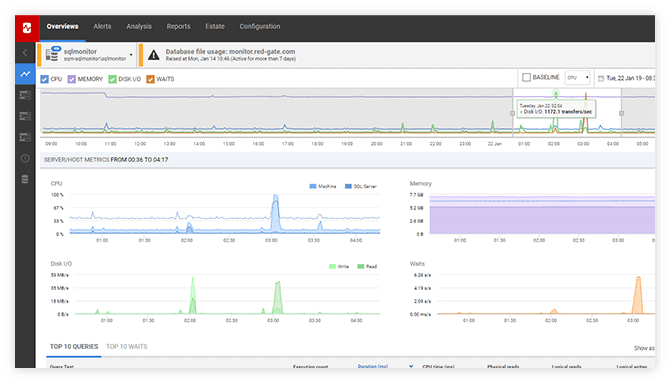Sort by the Duration (ms) column header

(373, 366)
